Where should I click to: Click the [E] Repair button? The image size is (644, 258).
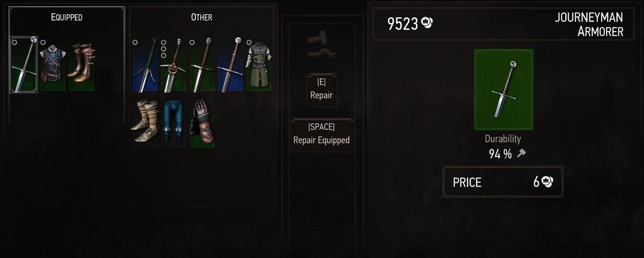pyautogui.click(x=322, y=90)
